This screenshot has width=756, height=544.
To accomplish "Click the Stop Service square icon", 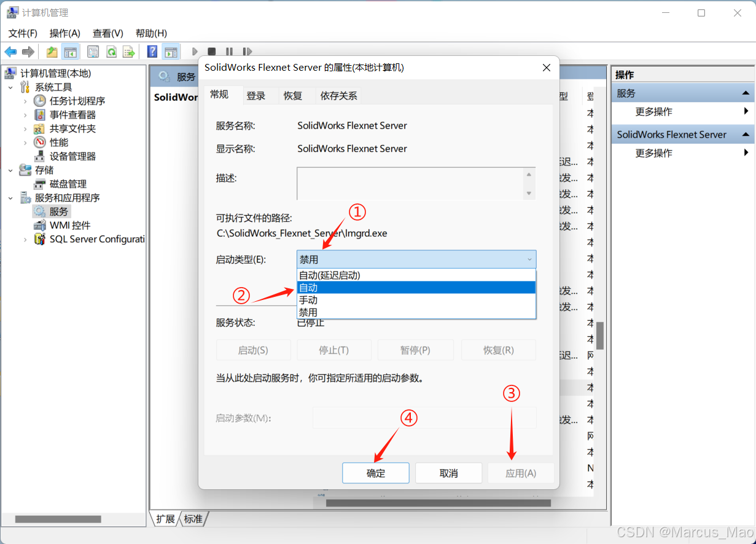I will click(212, 52).
